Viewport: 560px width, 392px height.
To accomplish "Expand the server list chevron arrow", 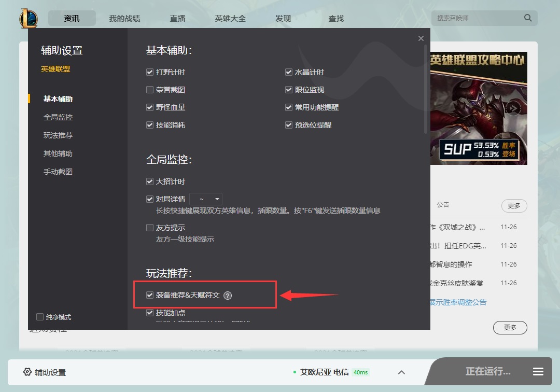I will pyautogui.click(x=401, y=372).
